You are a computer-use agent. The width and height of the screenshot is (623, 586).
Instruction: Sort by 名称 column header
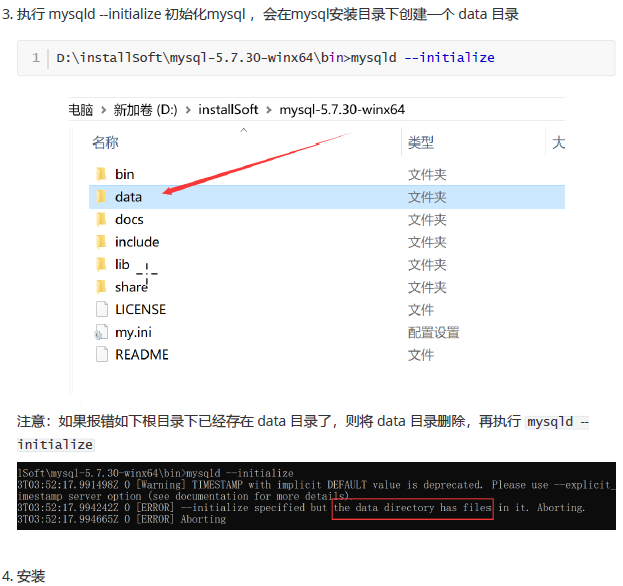click(x=105, y=143)
